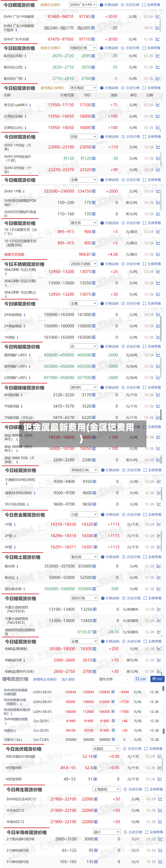Open the 锂化合物 dropdown

[x=114, y=679]
